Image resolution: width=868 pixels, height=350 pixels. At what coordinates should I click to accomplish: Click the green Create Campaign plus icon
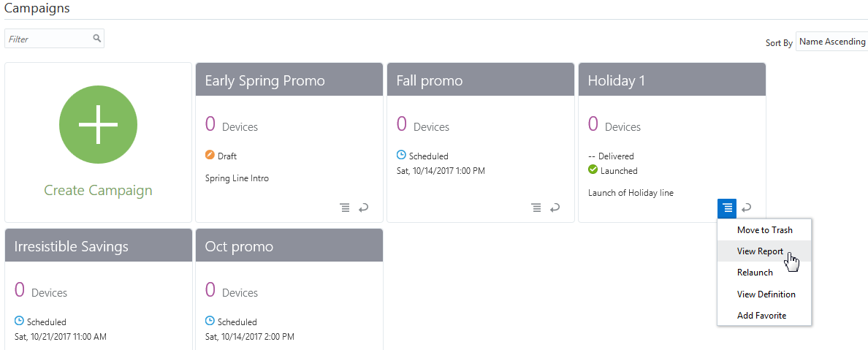point(98,125)
